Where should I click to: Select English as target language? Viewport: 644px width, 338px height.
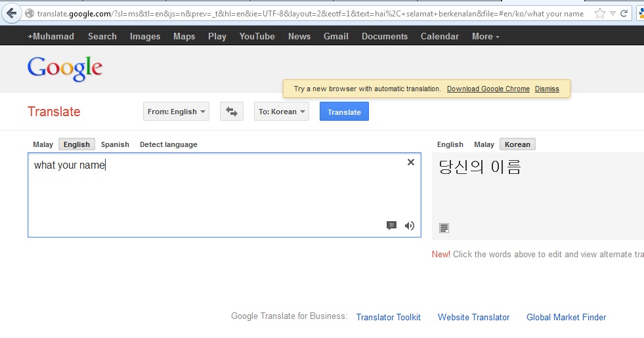450,144
